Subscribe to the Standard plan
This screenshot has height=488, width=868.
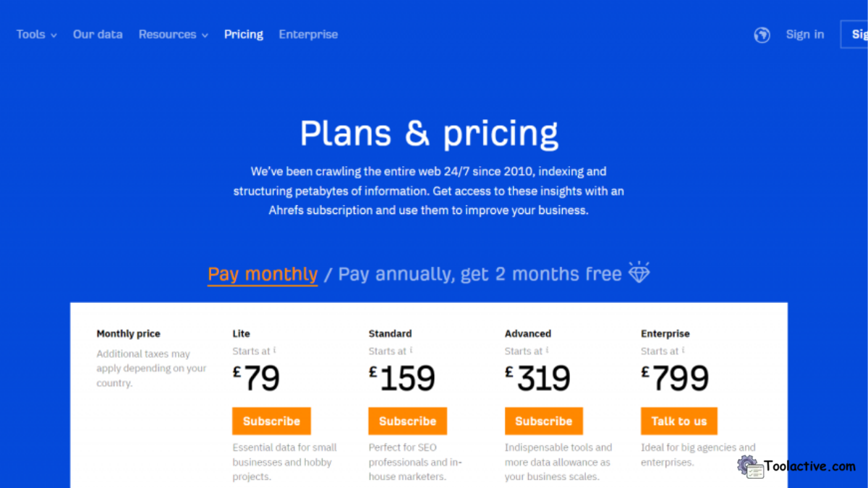point(407,421)
